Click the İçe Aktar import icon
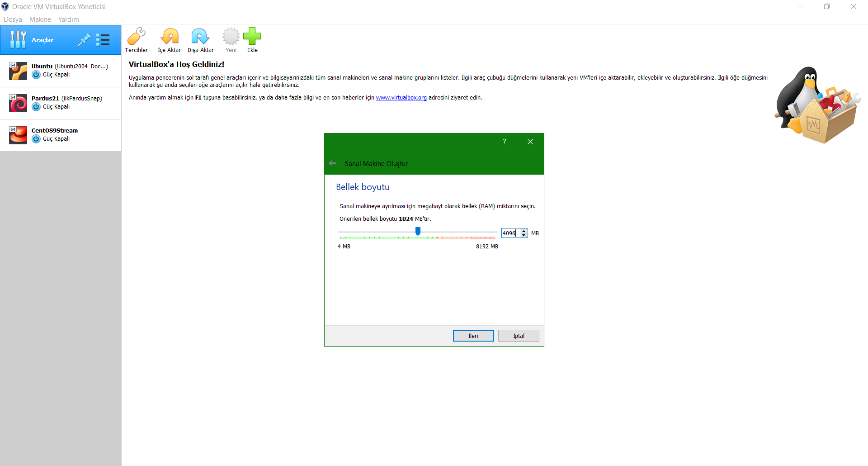 coord(170,36)
